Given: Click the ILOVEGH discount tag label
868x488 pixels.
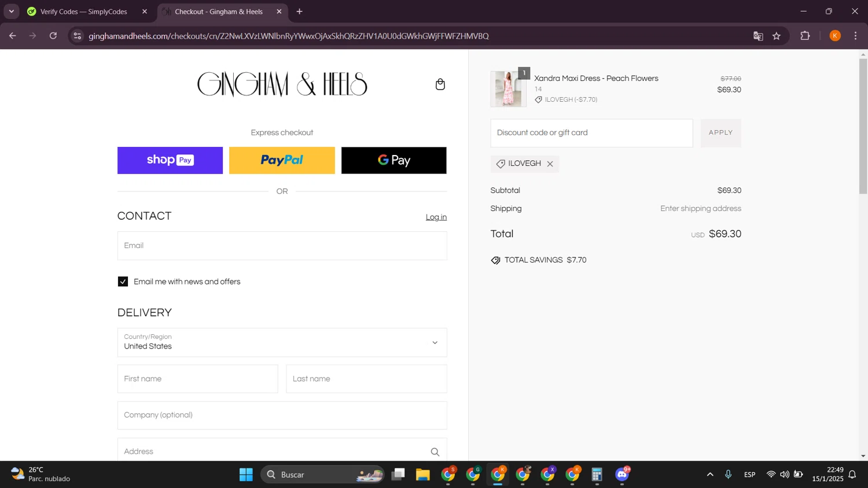Looking at the screenshot, I should click(524, 164).
